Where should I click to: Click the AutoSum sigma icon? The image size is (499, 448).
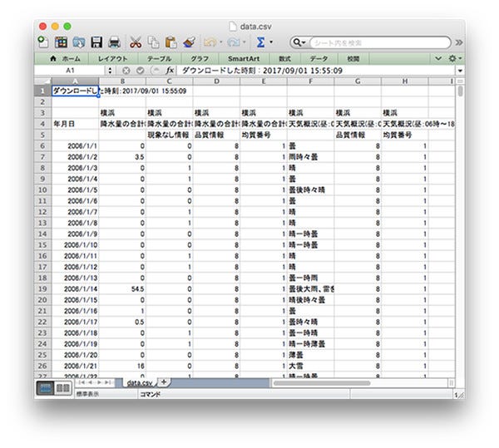click(260, 42)
